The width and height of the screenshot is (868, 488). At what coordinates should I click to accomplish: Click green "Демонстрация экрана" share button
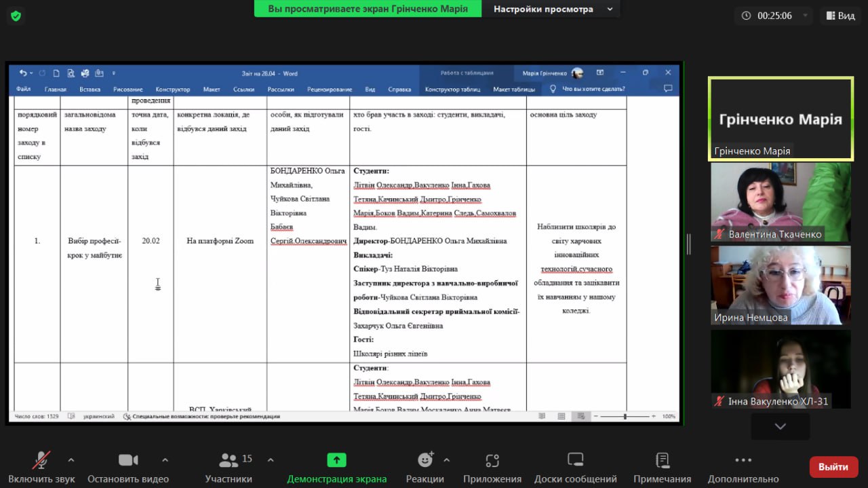336,467
